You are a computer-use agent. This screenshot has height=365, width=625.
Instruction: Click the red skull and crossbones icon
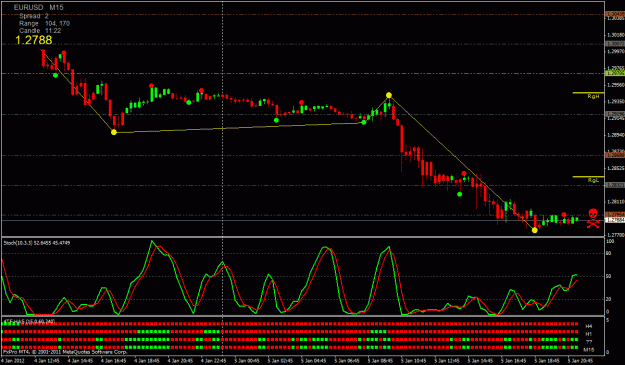coord(593,218)
